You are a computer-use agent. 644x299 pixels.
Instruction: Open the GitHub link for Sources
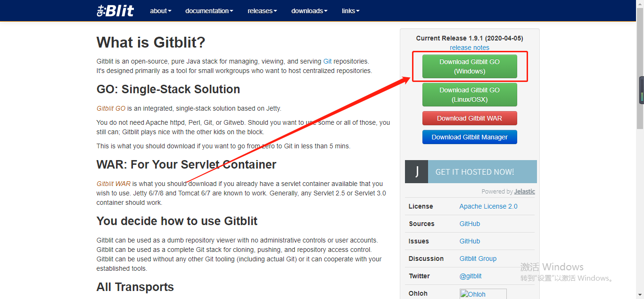pos(470,224)
